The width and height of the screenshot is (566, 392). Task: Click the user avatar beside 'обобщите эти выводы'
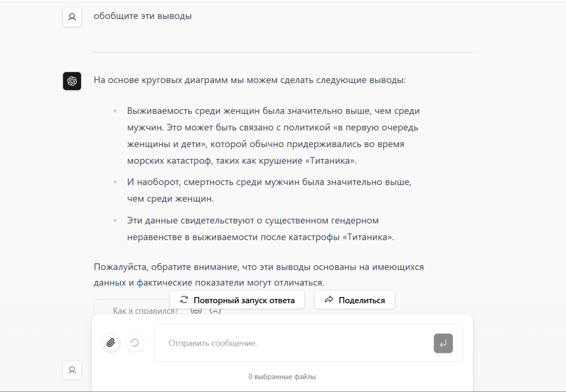pyautogui.click(x=72, y=17)
